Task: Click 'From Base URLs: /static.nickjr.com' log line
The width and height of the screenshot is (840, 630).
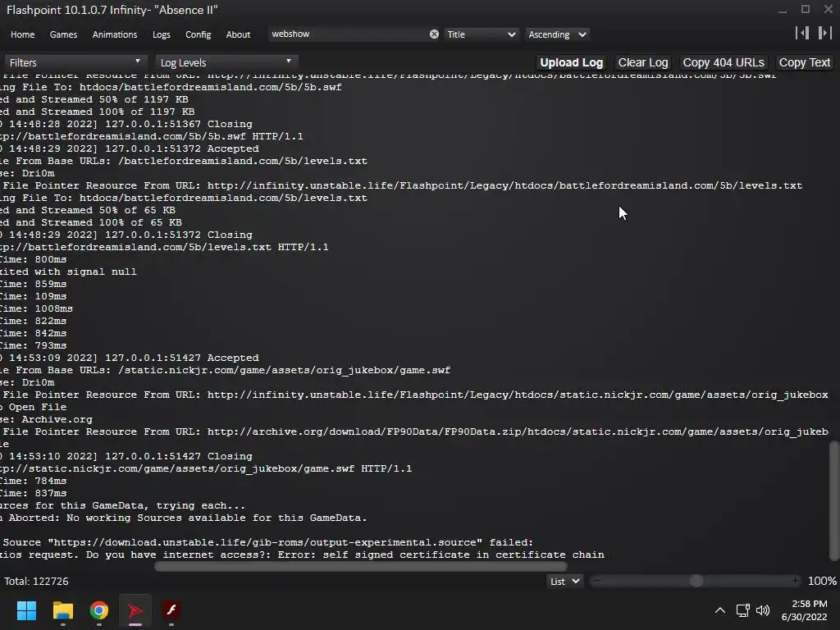Action: point(226,370)
